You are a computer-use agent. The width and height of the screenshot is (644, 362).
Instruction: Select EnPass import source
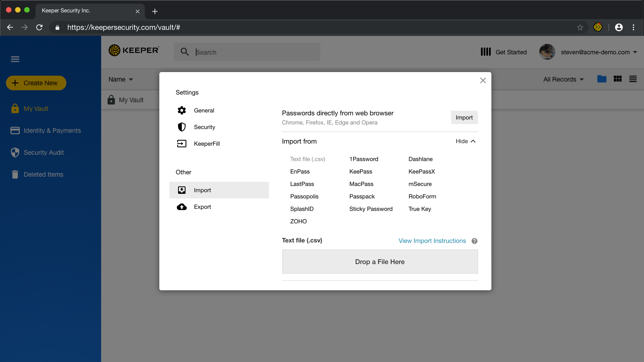click(x=300, y=171)
